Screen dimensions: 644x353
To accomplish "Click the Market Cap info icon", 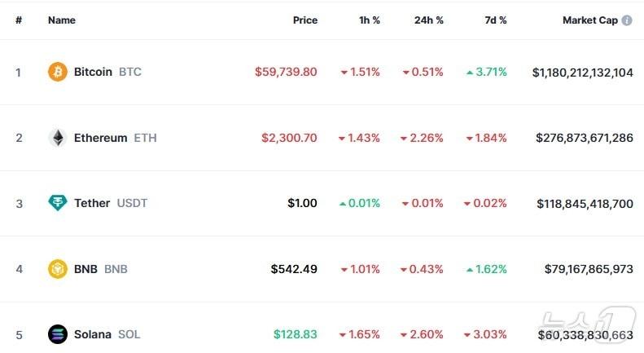I will [627, 20].
